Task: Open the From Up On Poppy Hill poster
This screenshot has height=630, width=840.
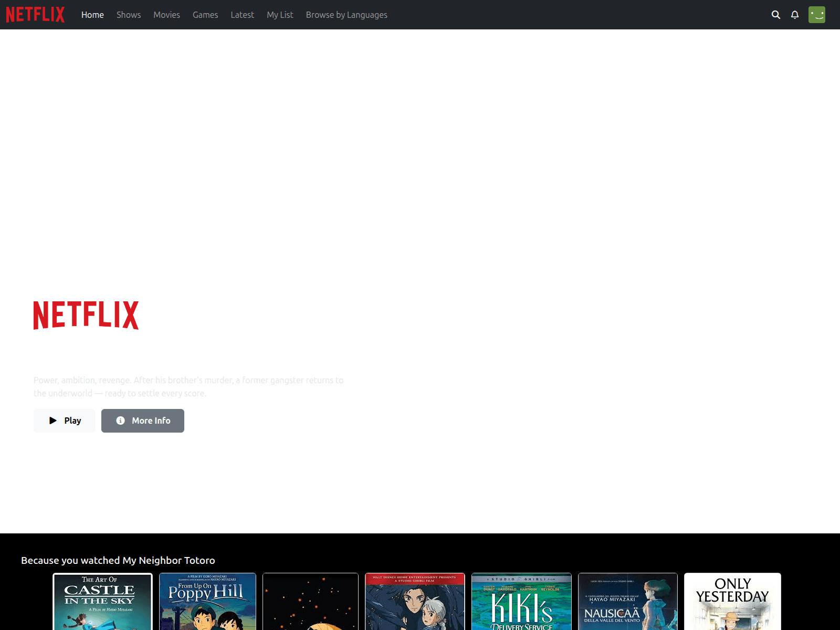Action: coord(207,602)
